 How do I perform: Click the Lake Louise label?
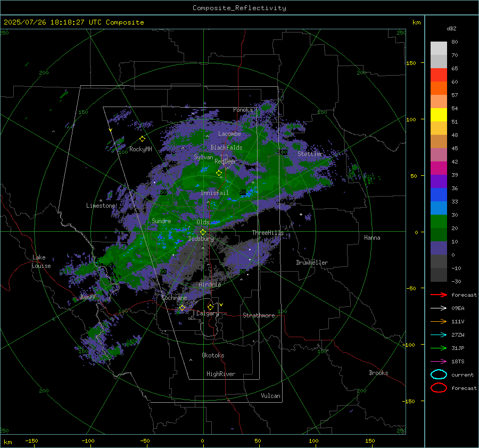(41, 262)
